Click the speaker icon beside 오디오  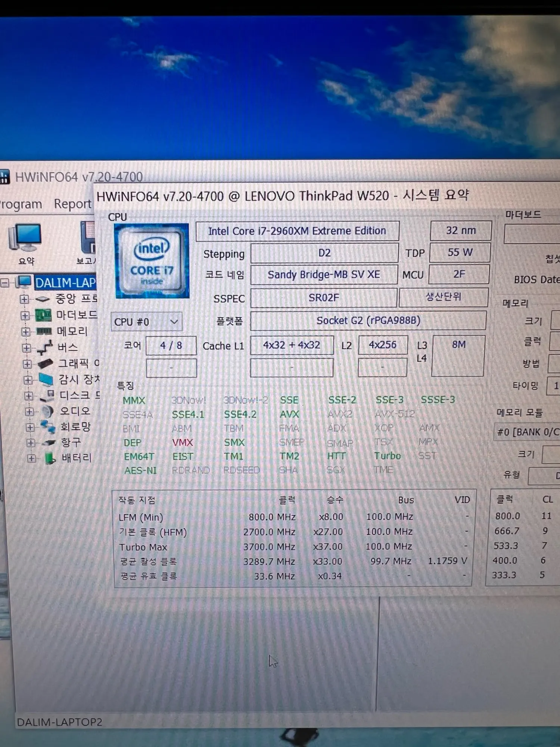click(47, 412)
